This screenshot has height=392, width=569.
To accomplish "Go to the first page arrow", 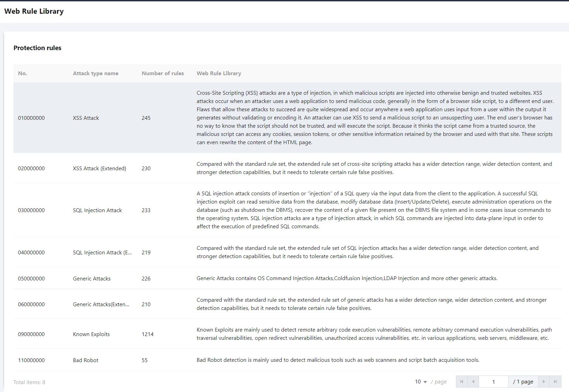I will click(x=461, y=382).
